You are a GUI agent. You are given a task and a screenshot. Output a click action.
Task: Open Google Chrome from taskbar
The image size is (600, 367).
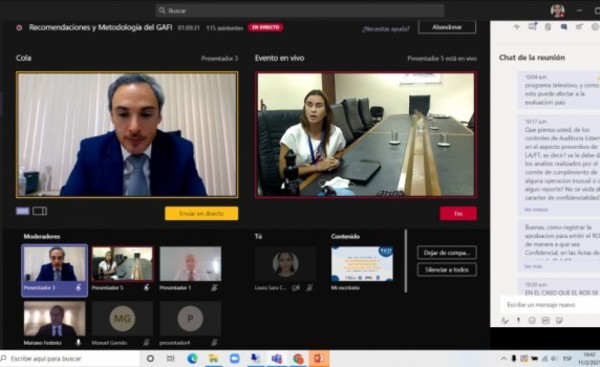(x=298, y=359)
